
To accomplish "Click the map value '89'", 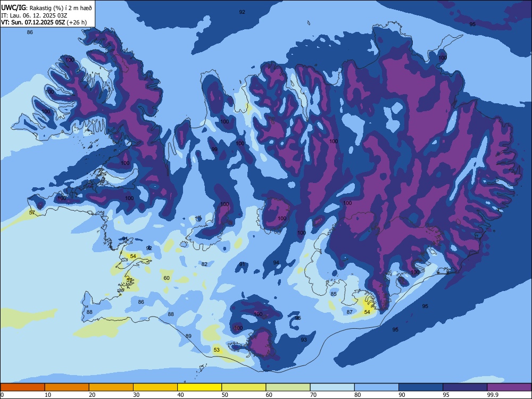I will pos(188,336).
